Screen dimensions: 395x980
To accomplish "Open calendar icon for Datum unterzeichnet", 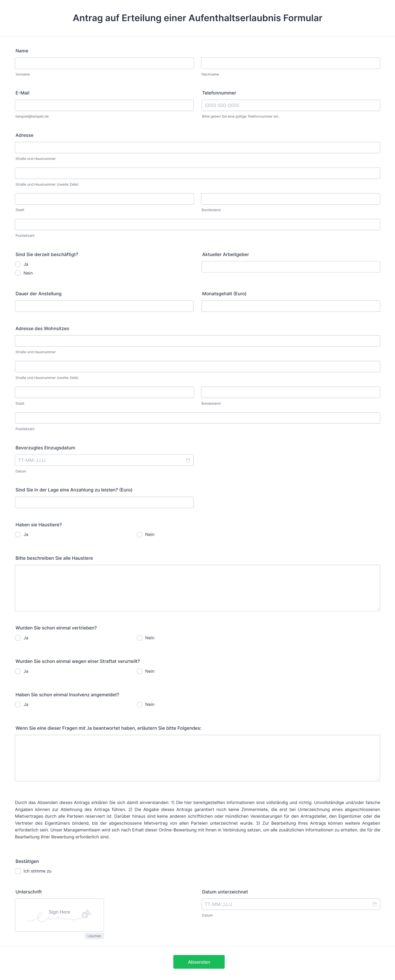I will pyautogui.click(x=375, y=904).
